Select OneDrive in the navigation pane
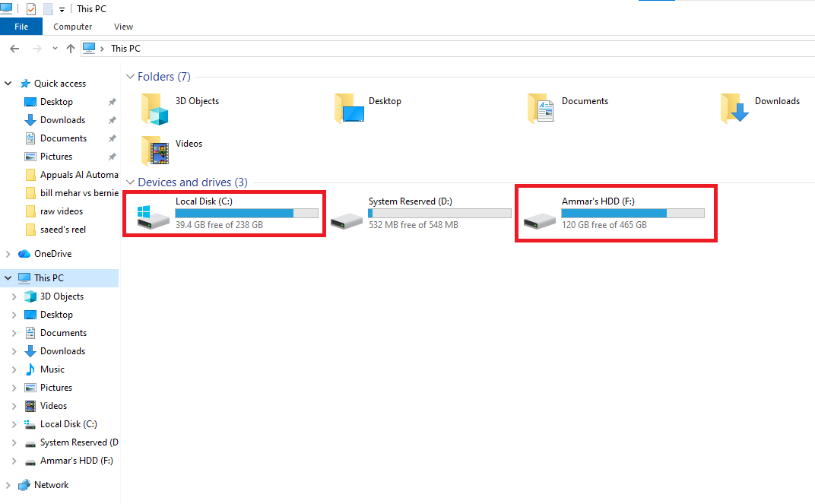Screen dimensions: 815x504 pyautogui.click(x=52, y=254)
